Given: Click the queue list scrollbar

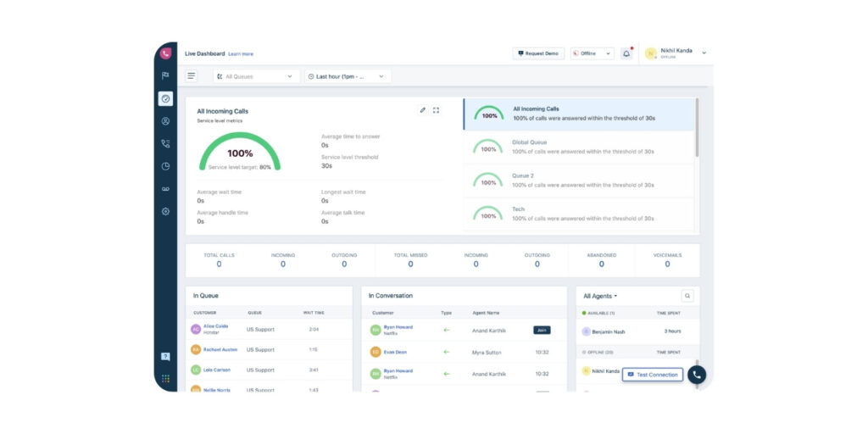Looking at the screenshot, I should (x=697, y=127).
